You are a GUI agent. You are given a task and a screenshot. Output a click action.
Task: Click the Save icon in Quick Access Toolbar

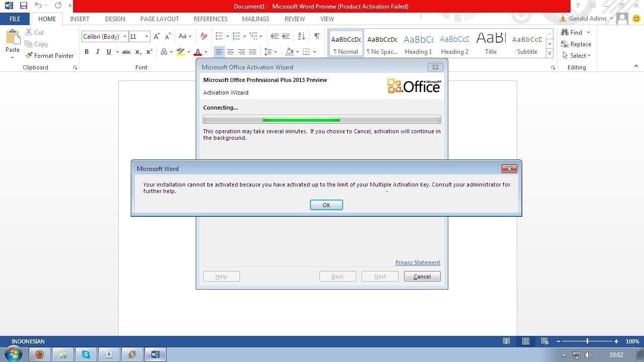click(23, 6)
